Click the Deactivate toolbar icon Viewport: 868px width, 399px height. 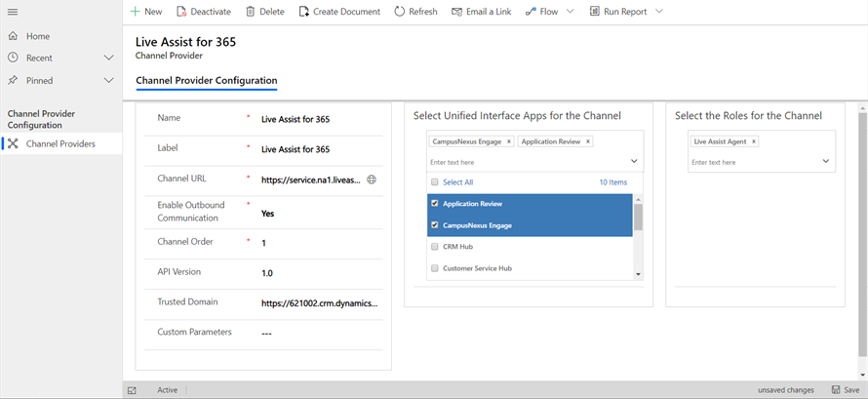pos(181,12)
